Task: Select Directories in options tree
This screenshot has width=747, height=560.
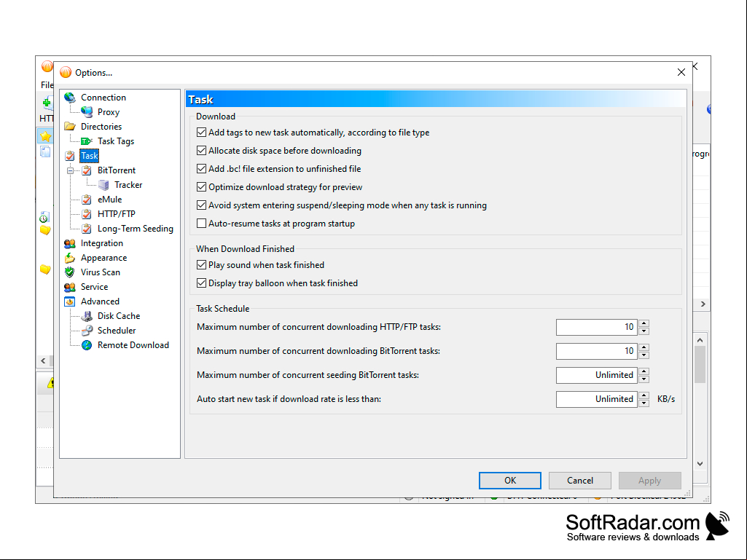Action: coord(101,126)
